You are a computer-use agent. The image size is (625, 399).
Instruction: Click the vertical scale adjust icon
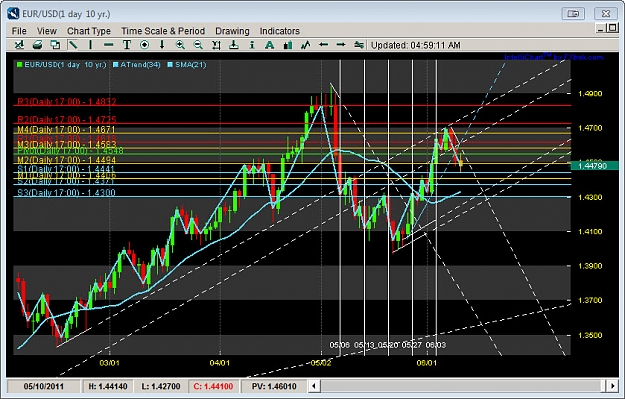tap(216, 45)
